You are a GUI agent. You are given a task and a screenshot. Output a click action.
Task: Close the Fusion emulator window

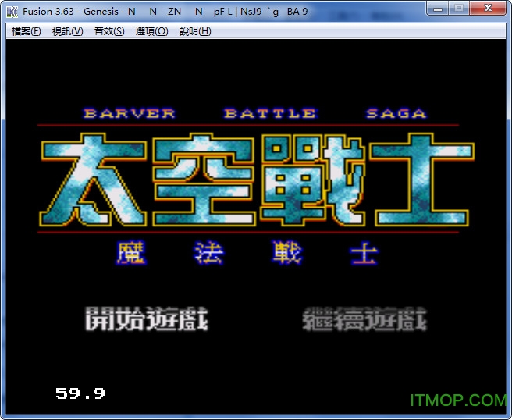click(488, 9)
